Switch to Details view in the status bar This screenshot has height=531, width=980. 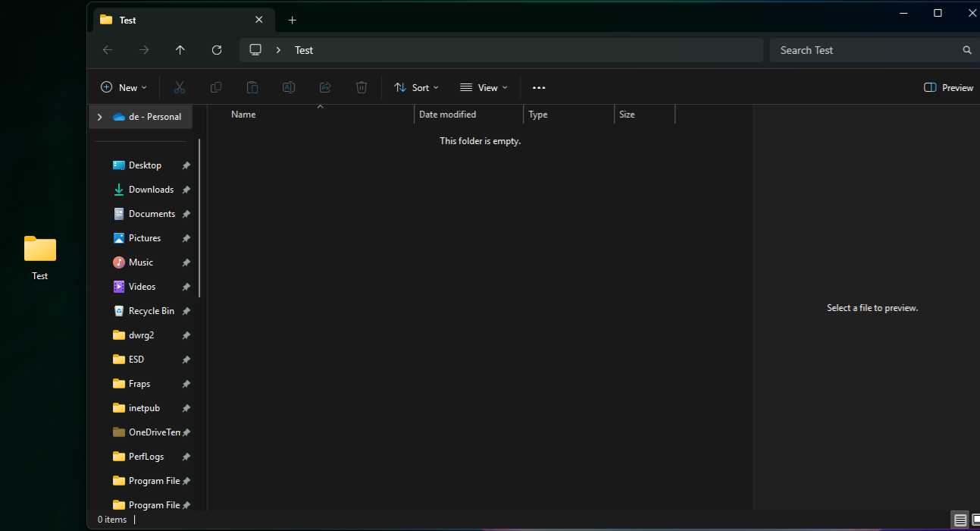(960, 520)
